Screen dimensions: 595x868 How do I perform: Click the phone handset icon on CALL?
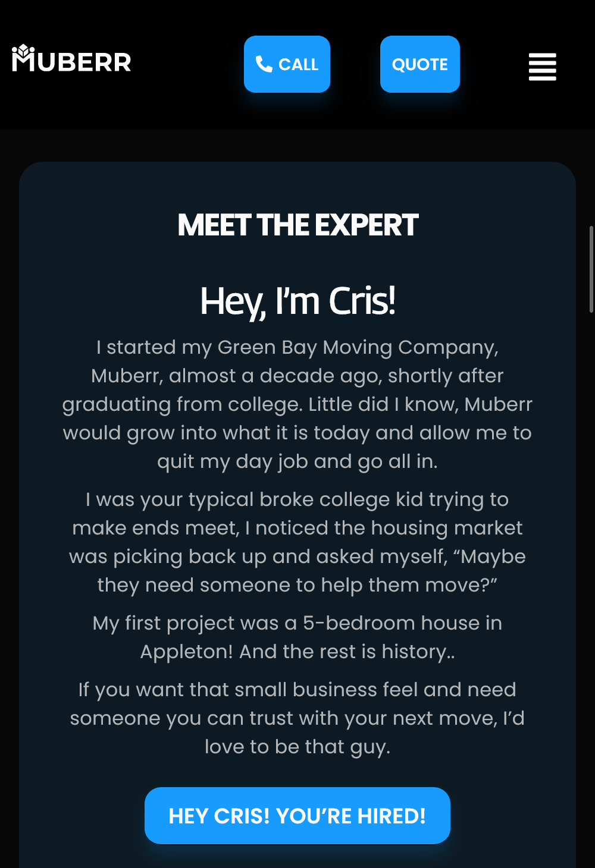[x=264, y=64]
